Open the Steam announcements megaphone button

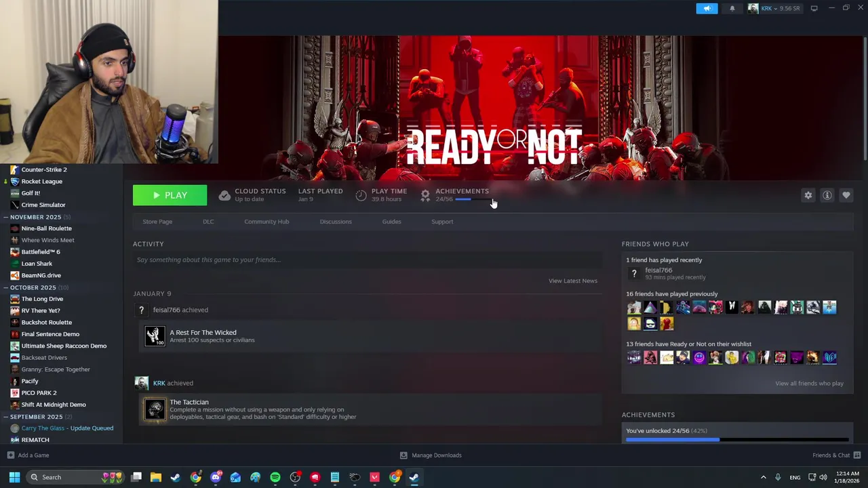[x=707, y=8]
